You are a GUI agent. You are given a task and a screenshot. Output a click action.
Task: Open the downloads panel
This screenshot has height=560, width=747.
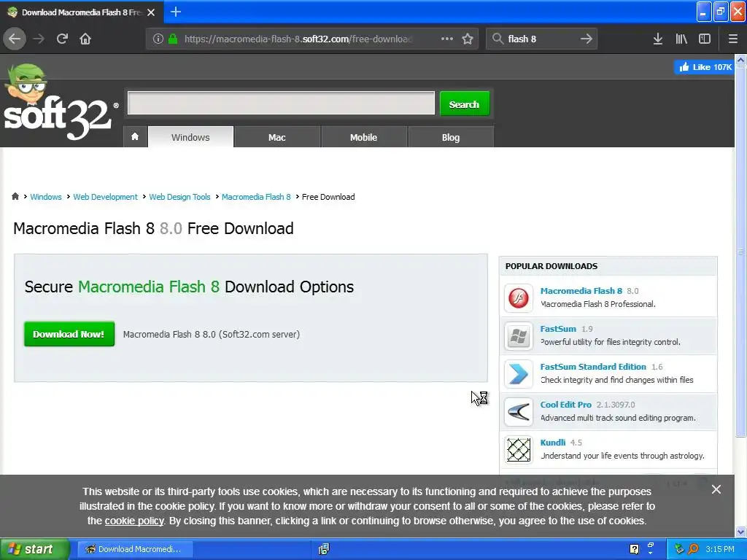[657, 39]
